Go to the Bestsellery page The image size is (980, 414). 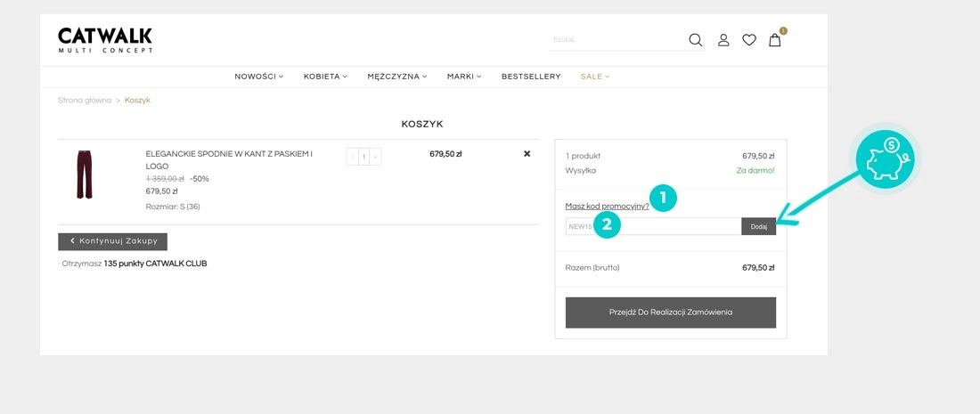pyautogui.click(x=531, y=77)
